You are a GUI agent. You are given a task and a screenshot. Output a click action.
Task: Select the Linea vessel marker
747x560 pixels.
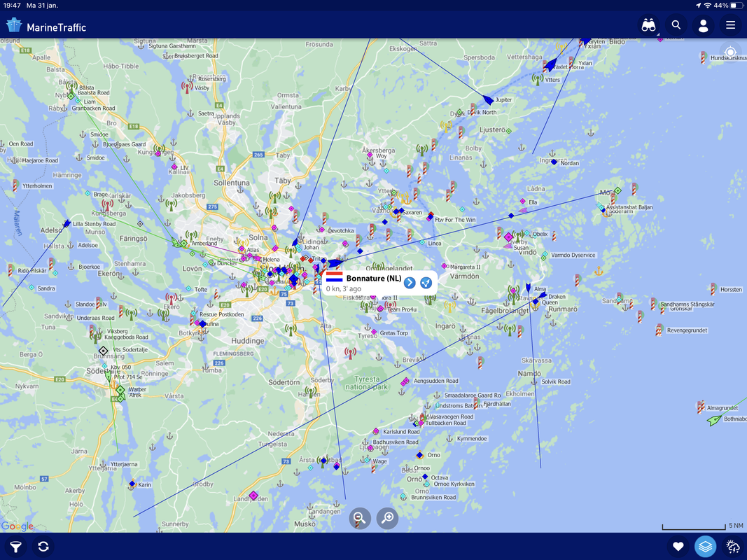pos(422,242)
